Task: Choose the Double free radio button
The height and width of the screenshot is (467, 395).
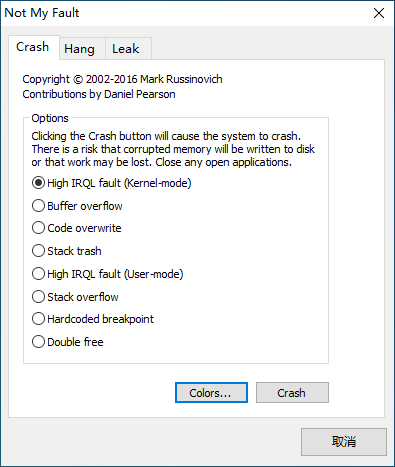Action: tap(68, 342)
